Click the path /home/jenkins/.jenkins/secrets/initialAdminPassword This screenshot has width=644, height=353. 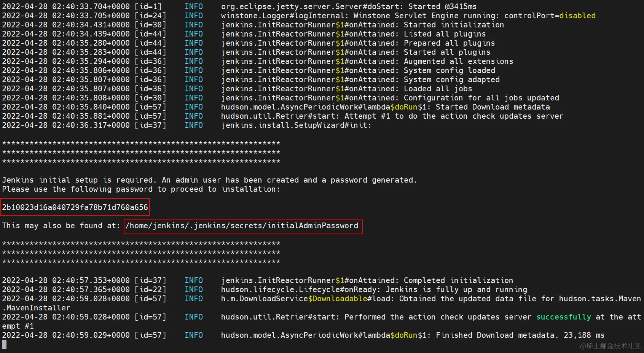click(x=242, y=226)
